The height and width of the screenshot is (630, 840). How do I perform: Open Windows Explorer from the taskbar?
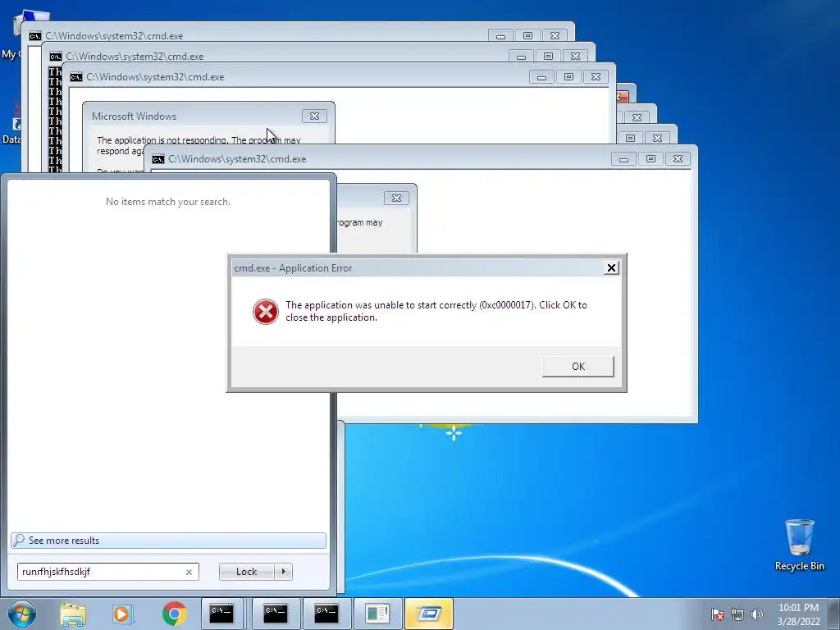pyautogui.click(x=73, y=614)
